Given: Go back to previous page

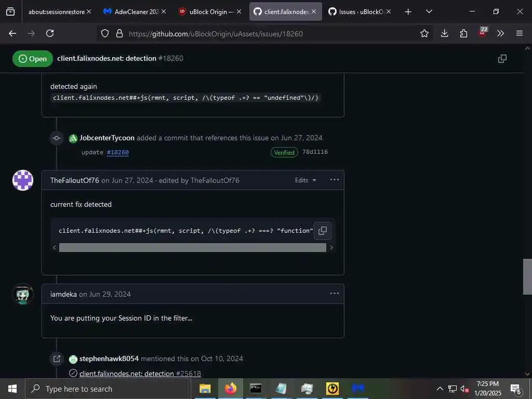Looking at the screenshot, I should click(12, 33).
